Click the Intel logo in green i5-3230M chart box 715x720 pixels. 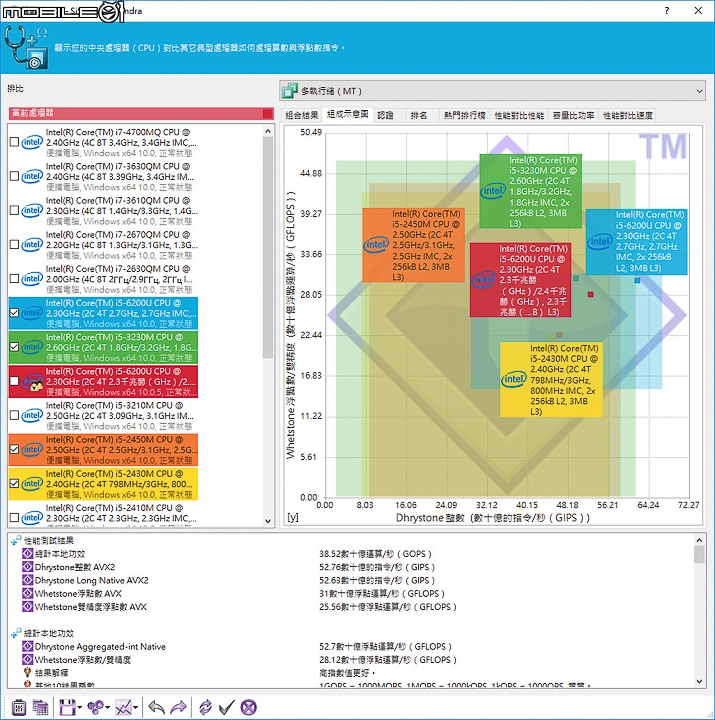point(493,191)
